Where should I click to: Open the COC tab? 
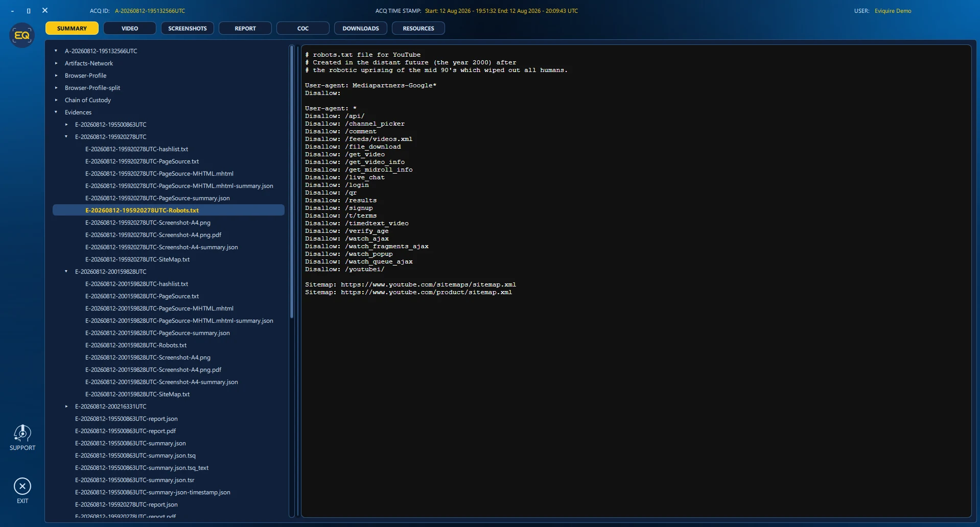303,29
